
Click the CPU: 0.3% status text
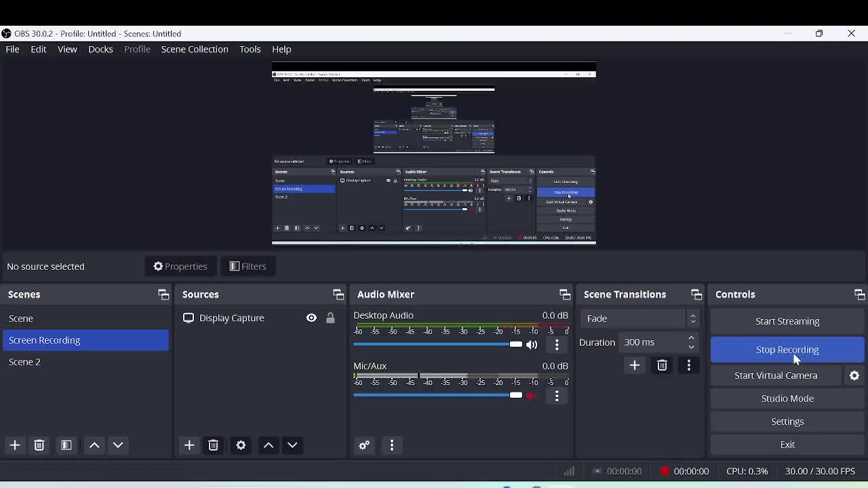pyautogui.click(x=747, y=471)
